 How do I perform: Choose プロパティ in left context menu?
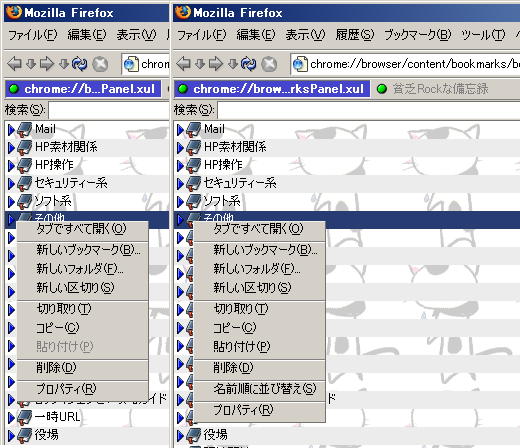pyautogui.click(x=82, y=389)
